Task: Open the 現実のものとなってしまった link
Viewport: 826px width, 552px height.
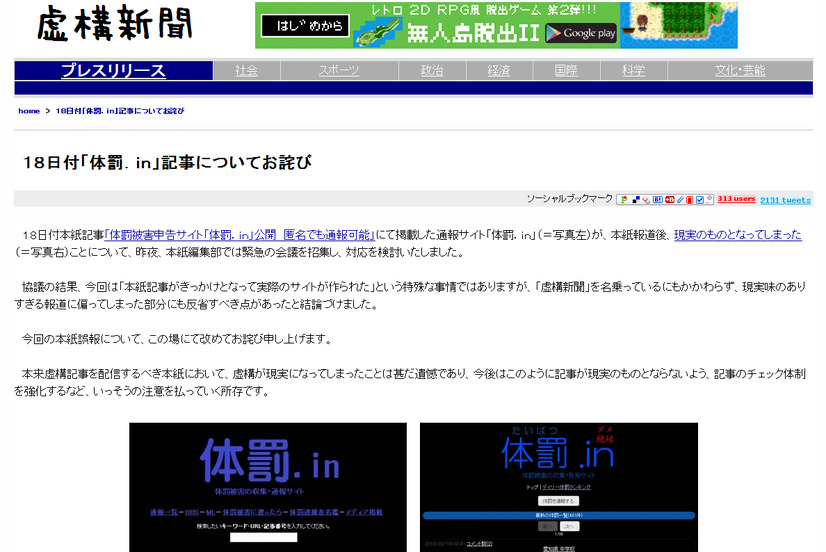Action: click(738, 235)
